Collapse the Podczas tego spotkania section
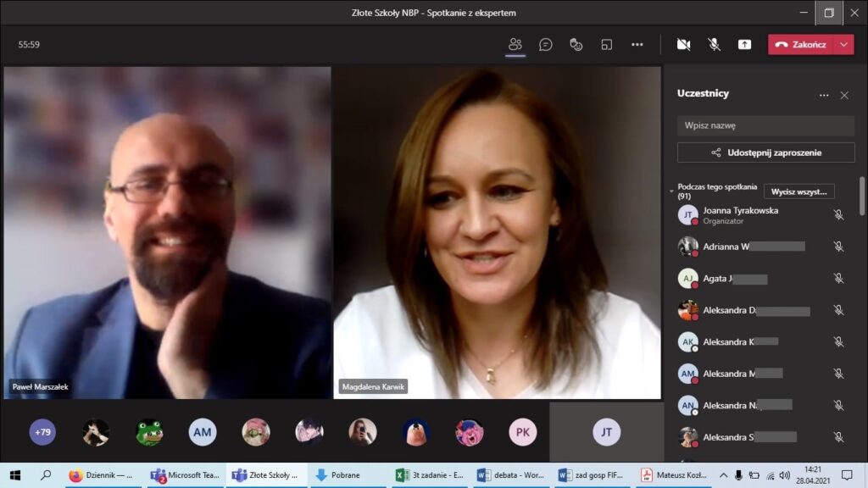The image size is (868, 488). (x=671, y=191)
